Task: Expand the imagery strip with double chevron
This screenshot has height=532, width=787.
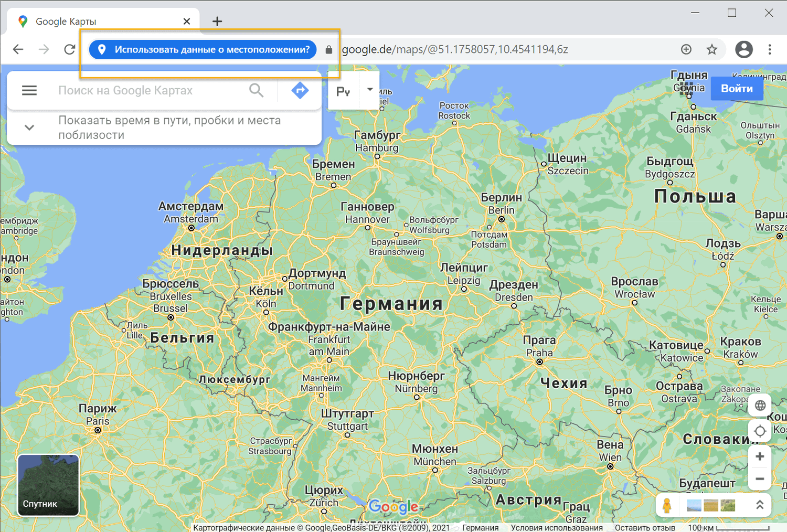Action: (759, 505)
